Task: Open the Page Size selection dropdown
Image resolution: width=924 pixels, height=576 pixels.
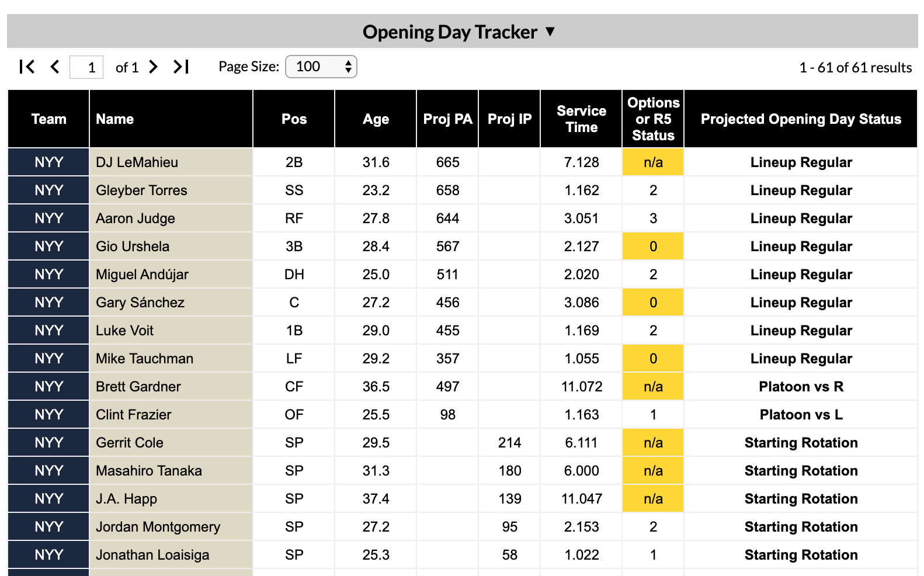Action: click(x=315, y=67)
